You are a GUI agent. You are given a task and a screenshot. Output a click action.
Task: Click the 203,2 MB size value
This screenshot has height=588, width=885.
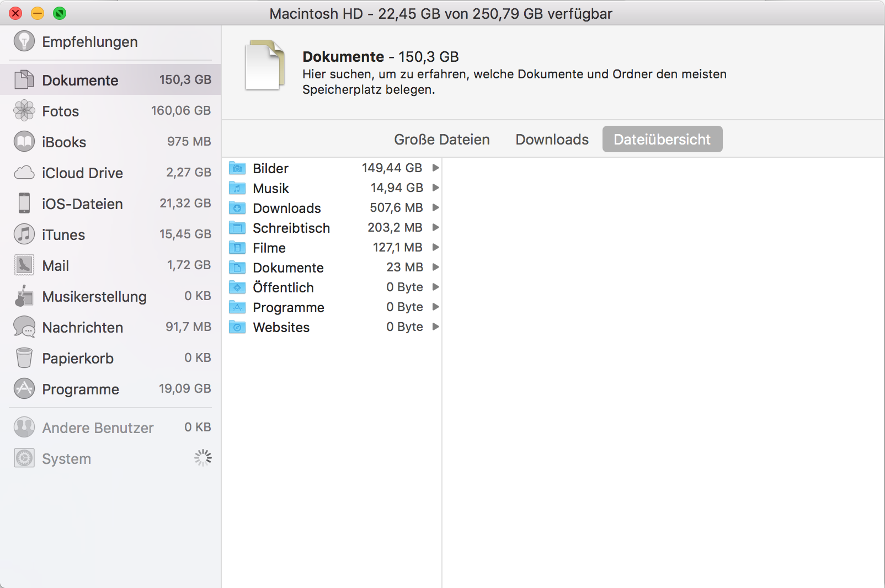(395, 228)
